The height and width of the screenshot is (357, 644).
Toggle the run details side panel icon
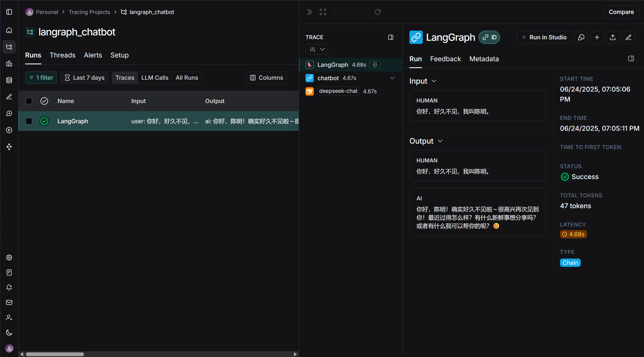click(631, 58)
